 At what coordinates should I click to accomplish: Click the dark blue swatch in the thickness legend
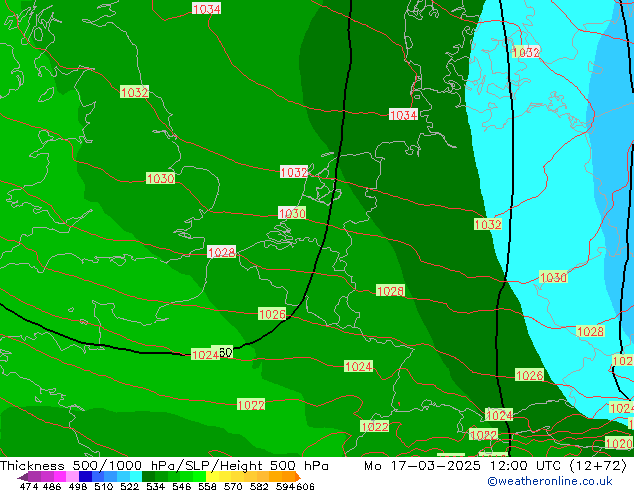85,476
